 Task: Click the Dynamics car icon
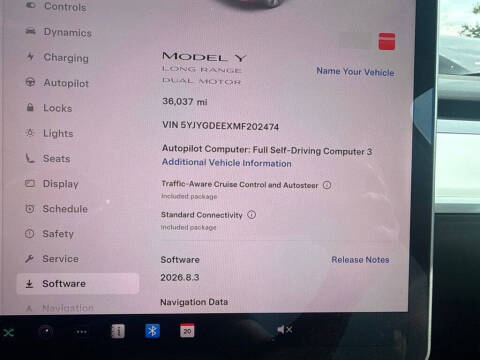click(30, 31)
